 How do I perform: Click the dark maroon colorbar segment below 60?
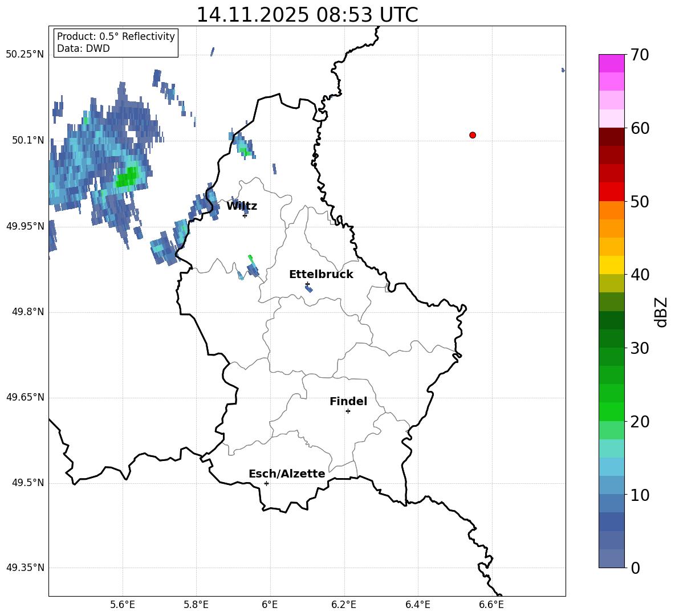coord(611,137)
